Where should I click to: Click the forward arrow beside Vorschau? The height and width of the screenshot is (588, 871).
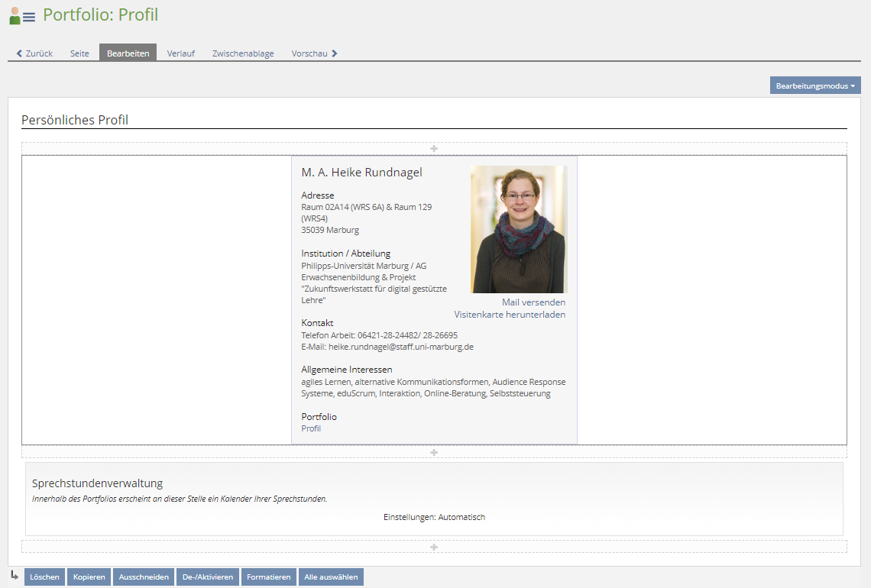pos(336,53)
